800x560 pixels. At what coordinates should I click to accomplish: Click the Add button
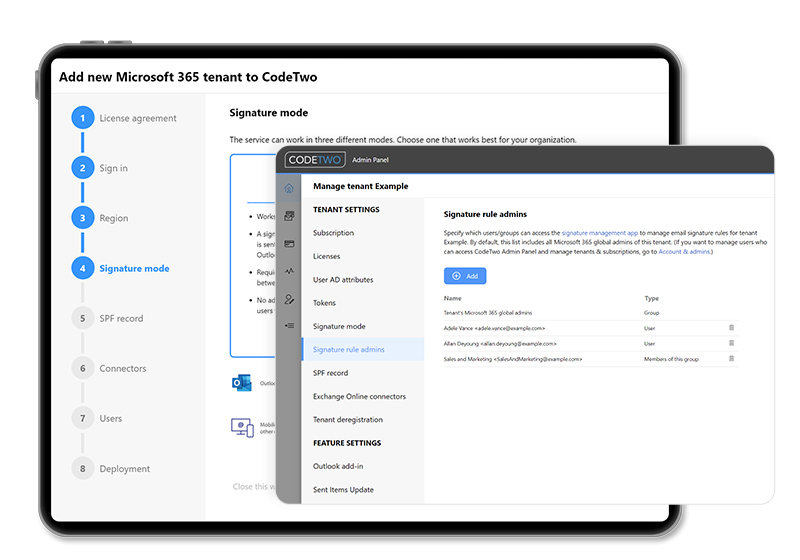(465, 275)
